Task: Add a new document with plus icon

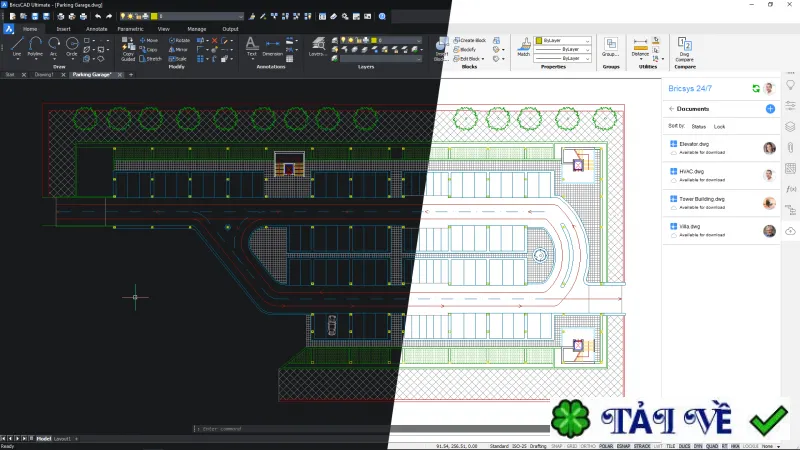Action: click(x=770, y=109)
